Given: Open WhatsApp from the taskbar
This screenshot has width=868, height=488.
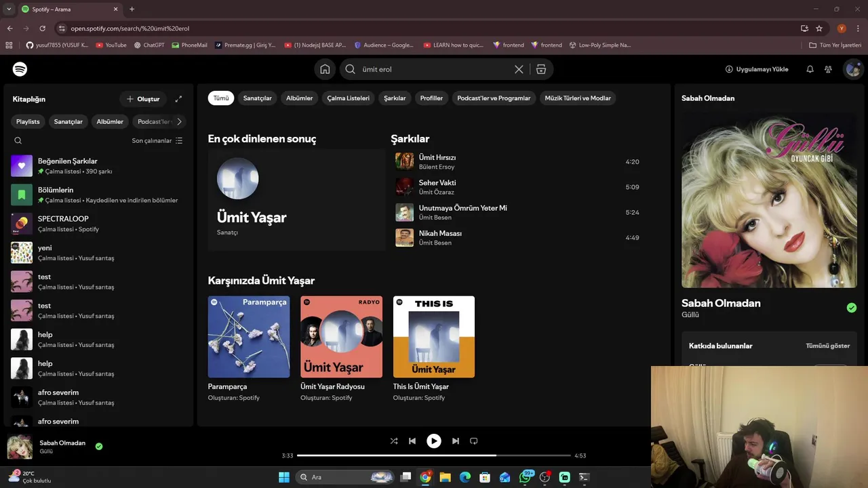Looking at the screenshot, I should pyautogui.click(x=526, y=477).
